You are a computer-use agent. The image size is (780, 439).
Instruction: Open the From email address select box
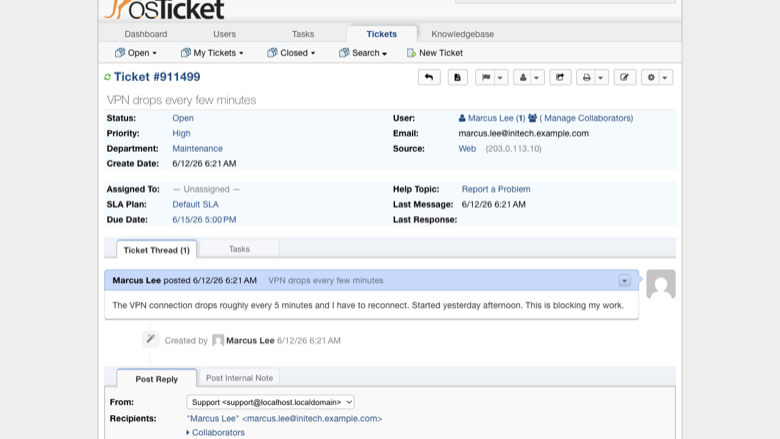270,402
